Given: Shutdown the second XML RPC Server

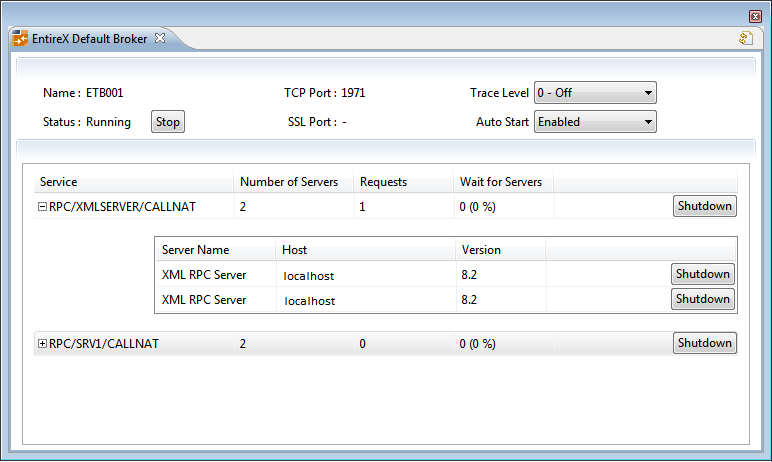Looking at the screenshot, I should click(x=703, y=299).
